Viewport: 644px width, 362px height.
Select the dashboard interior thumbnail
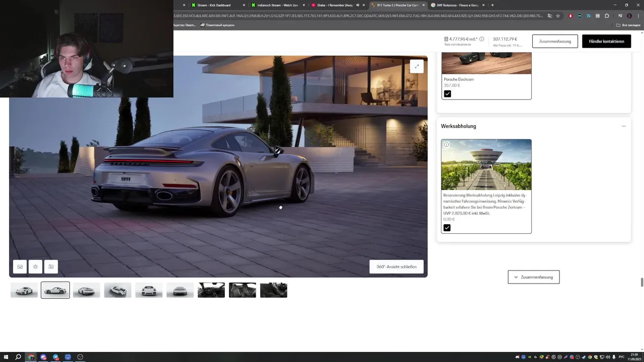pyautogui.click(x=211, y=290)
